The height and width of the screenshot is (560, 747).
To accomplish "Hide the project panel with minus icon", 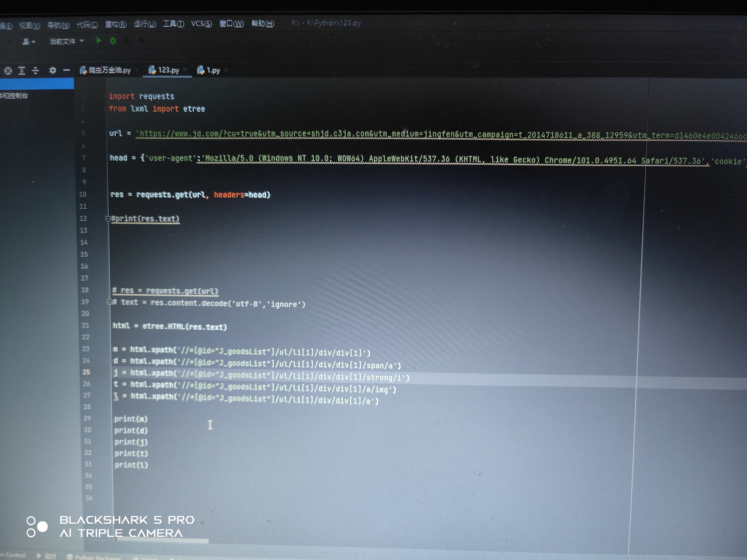I will click(66, 70).
